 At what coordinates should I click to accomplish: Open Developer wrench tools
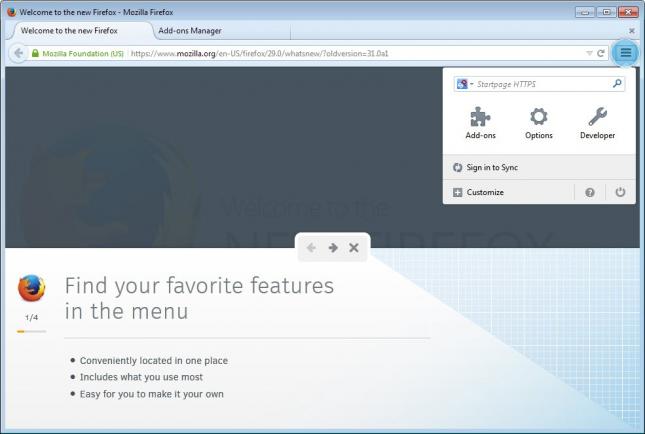pos(597,117)
